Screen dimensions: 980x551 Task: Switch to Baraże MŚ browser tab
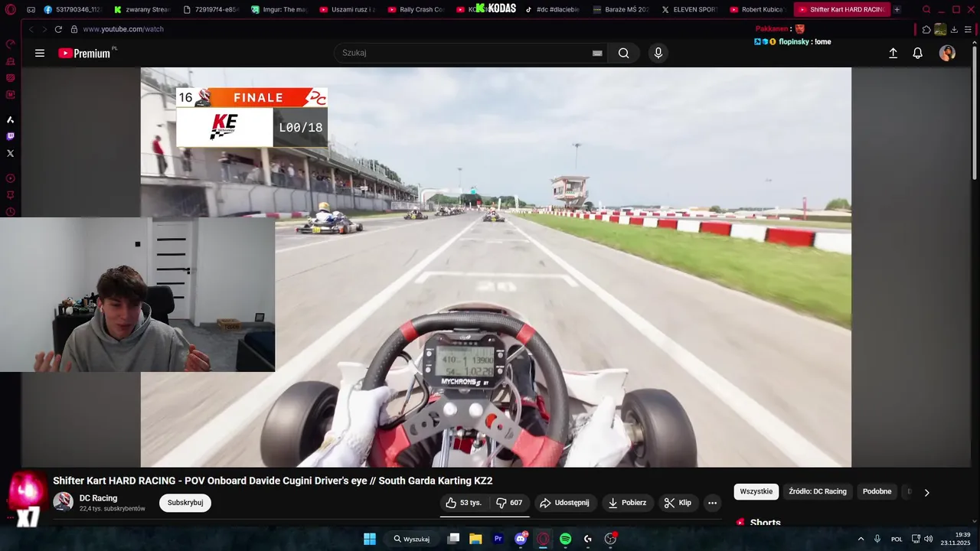pos(619,10)
